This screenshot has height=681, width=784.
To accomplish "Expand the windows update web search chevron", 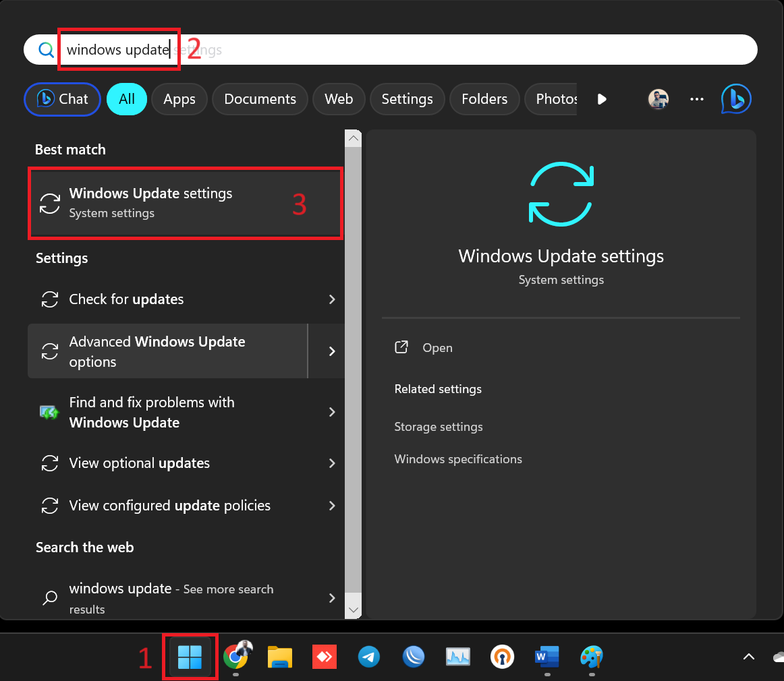I will (x=332, y=598).
